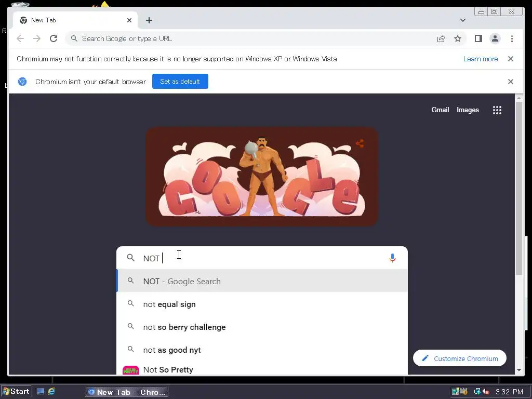Select the 'NOT - Google Search' suggestion
The width and height of the screenshot is (532, 399).
[262, 281]
